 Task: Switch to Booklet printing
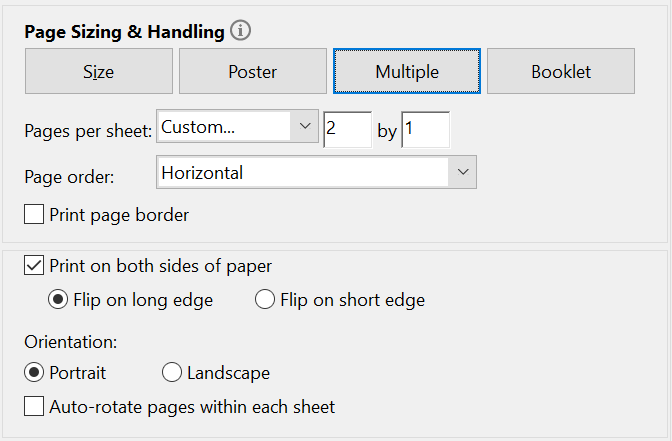(x=561, y=71)
